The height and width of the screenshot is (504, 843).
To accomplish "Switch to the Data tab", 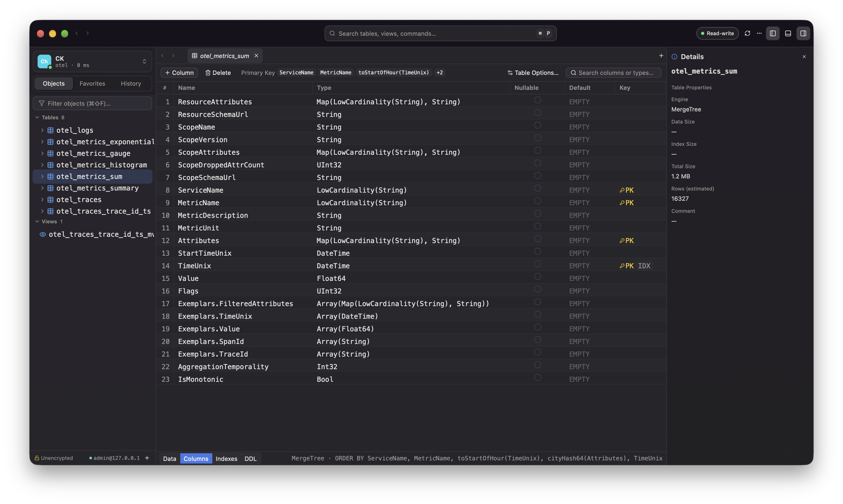I will click(169, 459).
